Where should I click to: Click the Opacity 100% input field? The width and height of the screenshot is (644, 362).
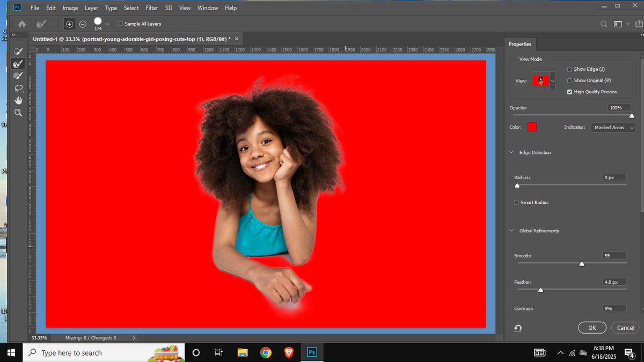619,108
